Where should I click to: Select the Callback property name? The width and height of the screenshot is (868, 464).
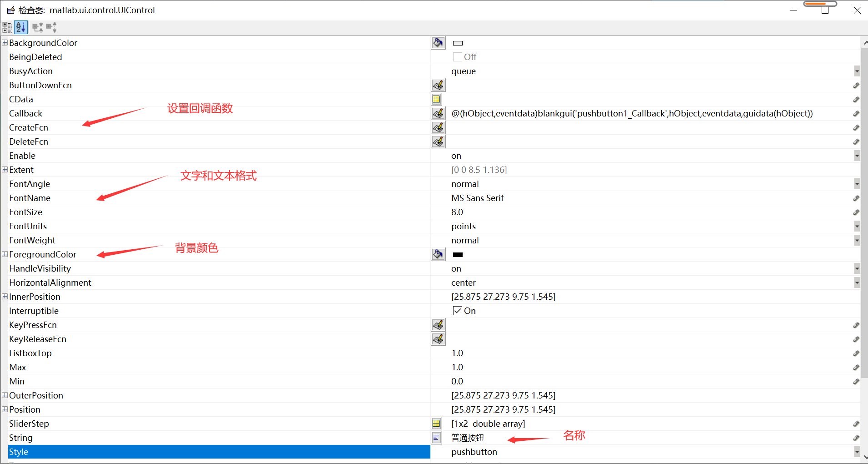click(25, 113)
